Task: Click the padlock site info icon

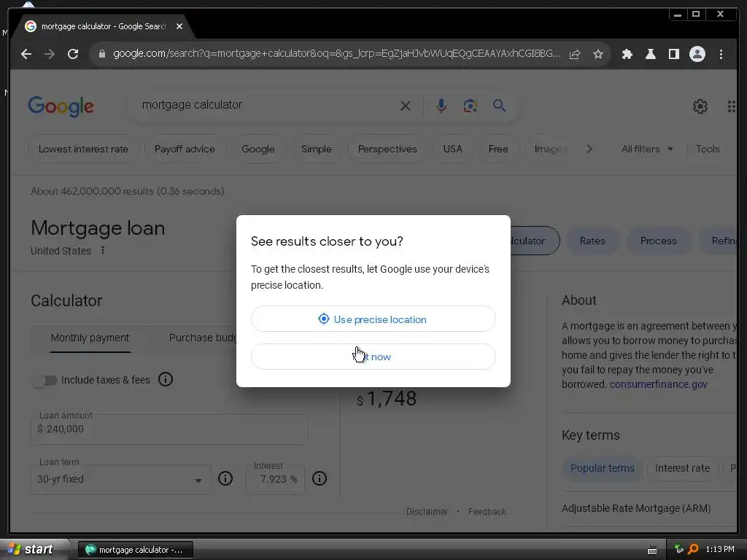Action: coord(101,54)
